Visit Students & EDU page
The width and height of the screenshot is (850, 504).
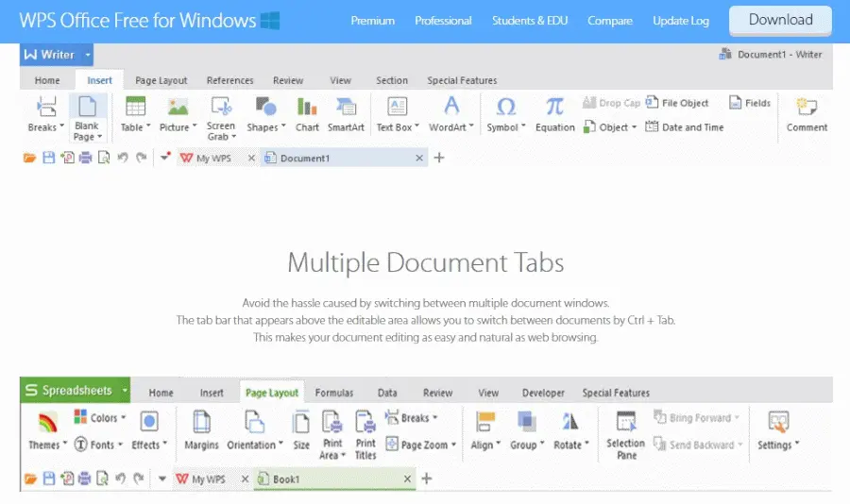tap(530, 21)
